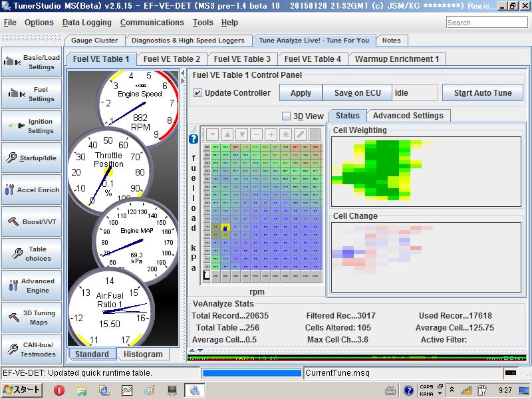Click the increment up-arrow table tool
This screenshot has width=532, height=399.
click(x=227, y=135)
